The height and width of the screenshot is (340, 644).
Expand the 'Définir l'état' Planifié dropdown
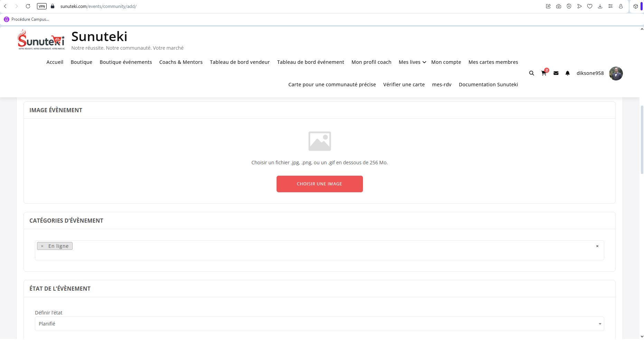pyautogui.click(x=319, y=324)
